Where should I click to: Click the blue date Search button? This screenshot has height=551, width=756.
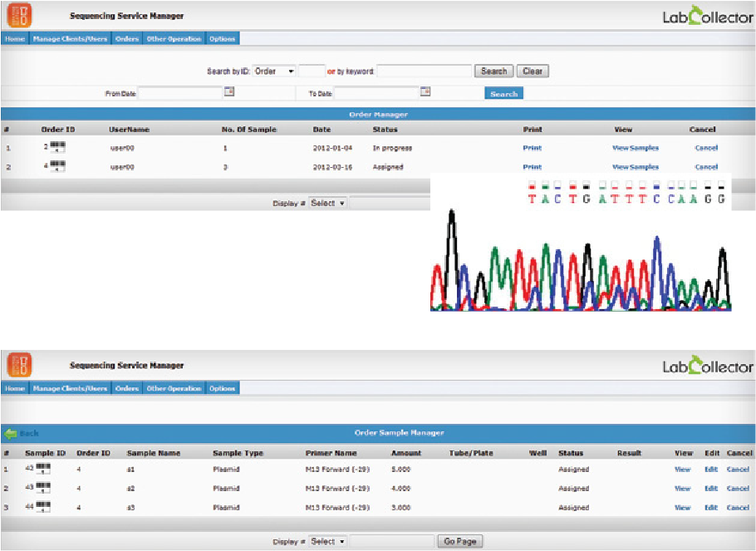click(x=503, y=94)
